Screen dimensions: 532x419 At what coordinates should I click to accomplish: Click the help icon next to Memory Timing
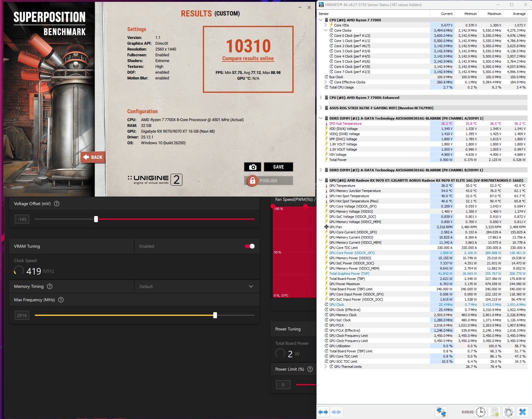coord(50,286)
